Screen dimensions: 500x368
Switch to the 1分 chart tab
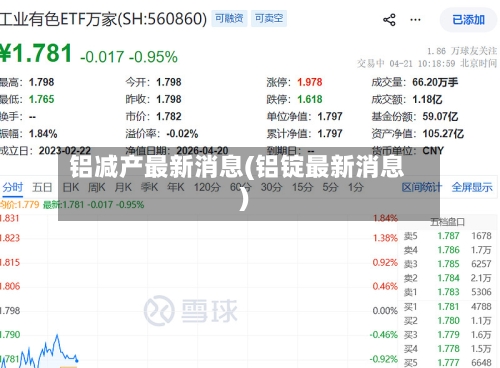pos(356,187)
